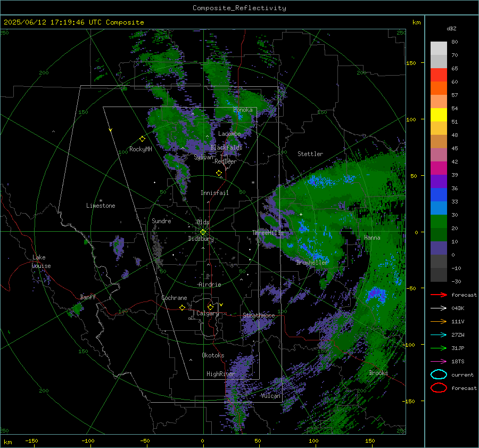Click the magenta swatch between 42 and 39 dBZ
Screen dimensions: 479x448
coord(439,168)
